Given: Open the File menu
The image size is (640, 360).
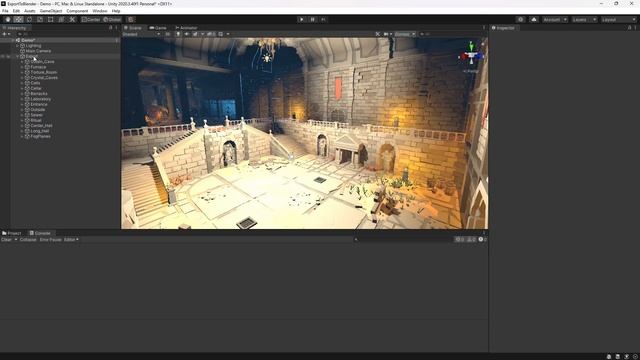Looking at the screenshot, I should [5, 11].
